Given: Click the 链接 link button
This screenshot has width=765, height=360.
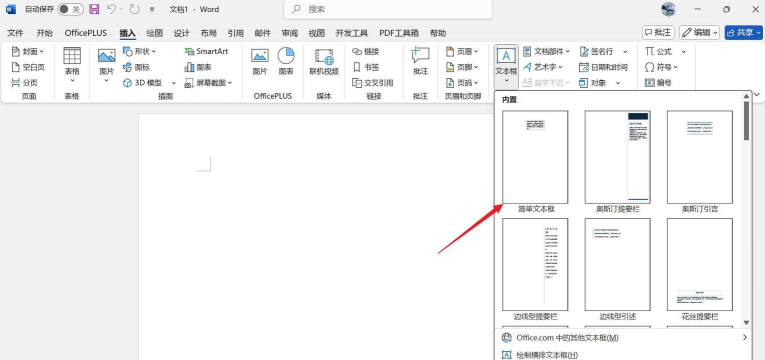Looking at the screenshot, I should coord(365,51).
